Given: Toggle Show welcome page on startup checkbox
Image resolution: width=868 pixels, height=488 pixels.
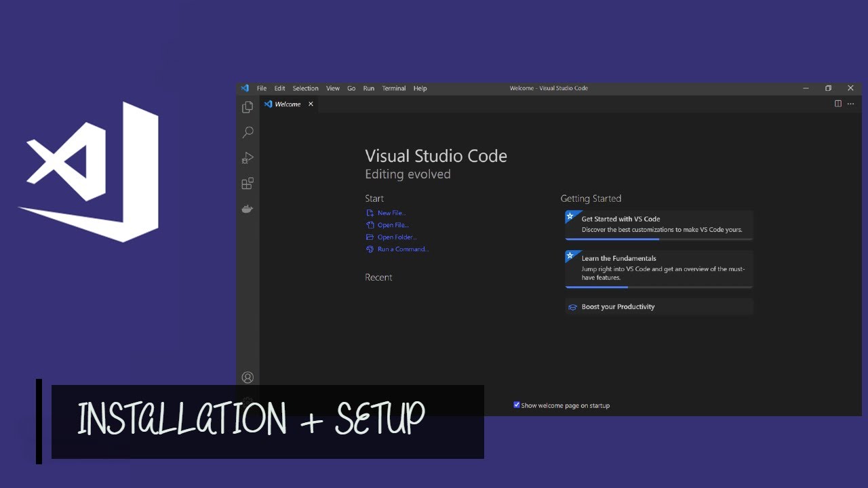Looking at the screenshot, I should coord(517,405).
